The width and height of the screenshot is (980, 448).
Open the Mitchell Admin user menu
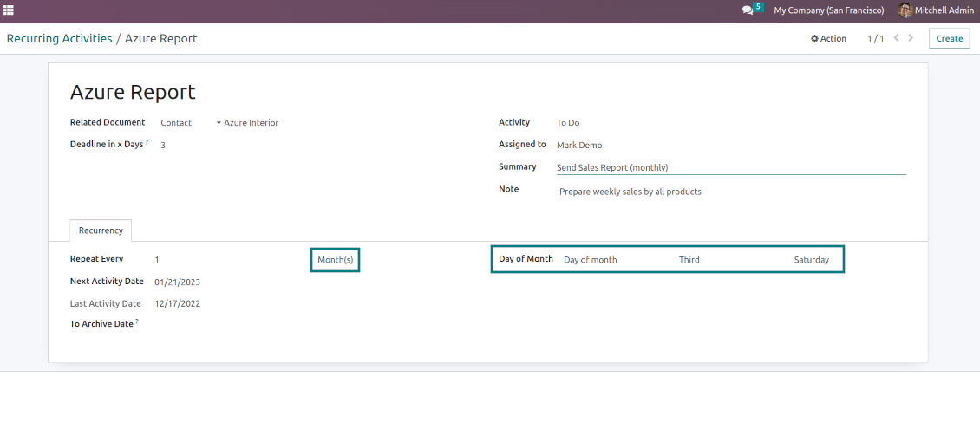pyautogui.click(x=936, y=10)
